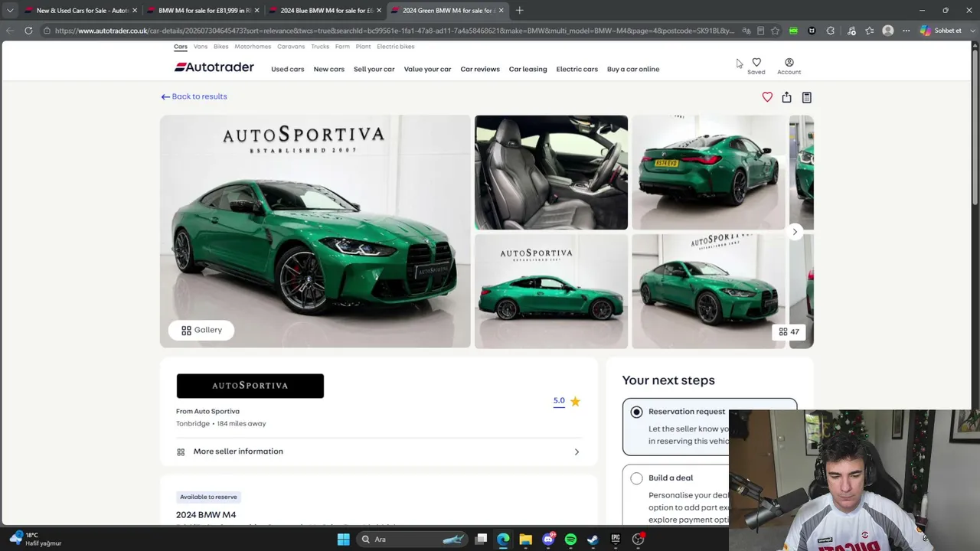Screen dimensions: 980x551
Task: Open Spotify from the taskbar
Action: tap(570, 540)
